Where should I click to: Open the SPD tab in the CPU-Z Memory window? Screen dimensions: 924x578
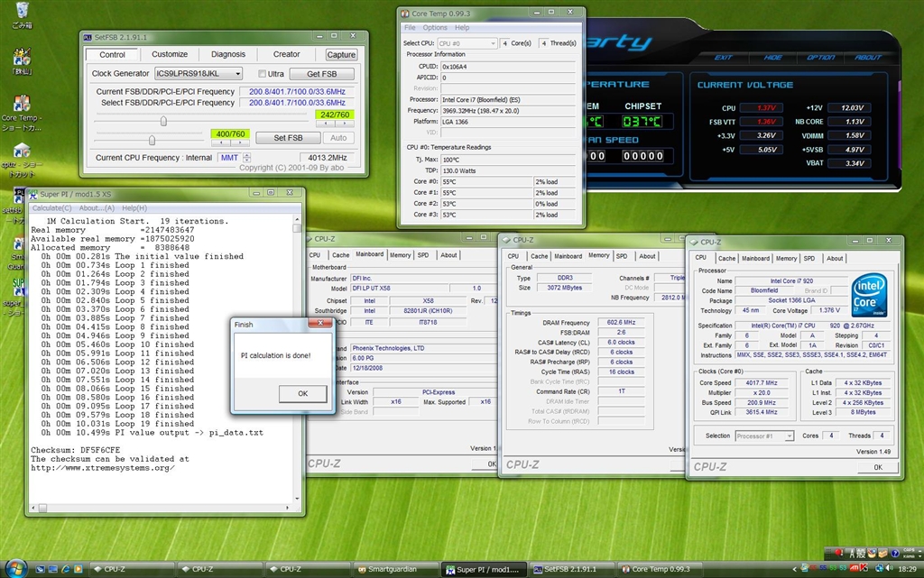(x=621, y=256)
